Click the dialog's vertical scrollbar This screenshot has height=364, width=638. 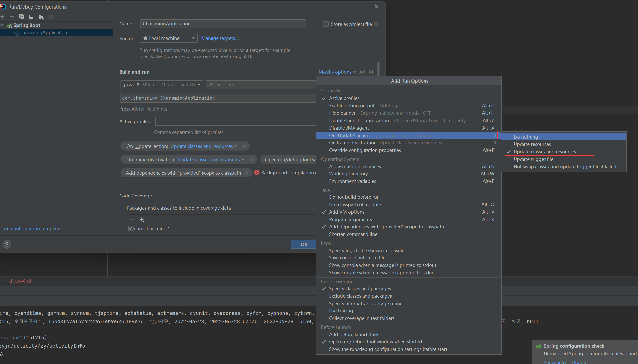coord(378,69)
